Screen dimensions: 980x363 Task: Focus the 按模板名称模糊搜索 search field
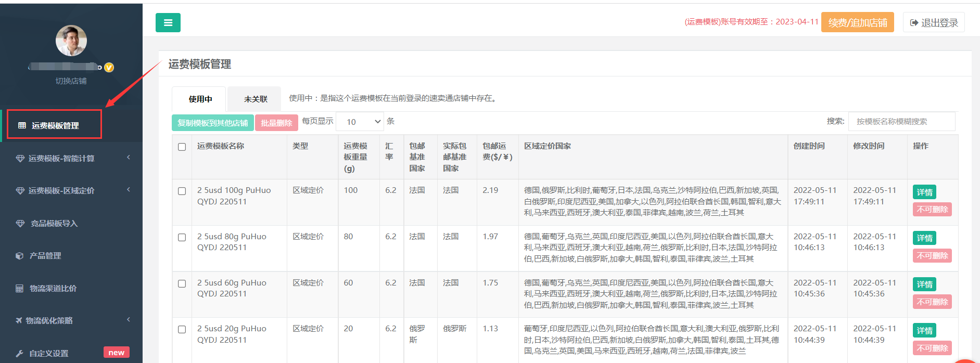coord(902,122)
